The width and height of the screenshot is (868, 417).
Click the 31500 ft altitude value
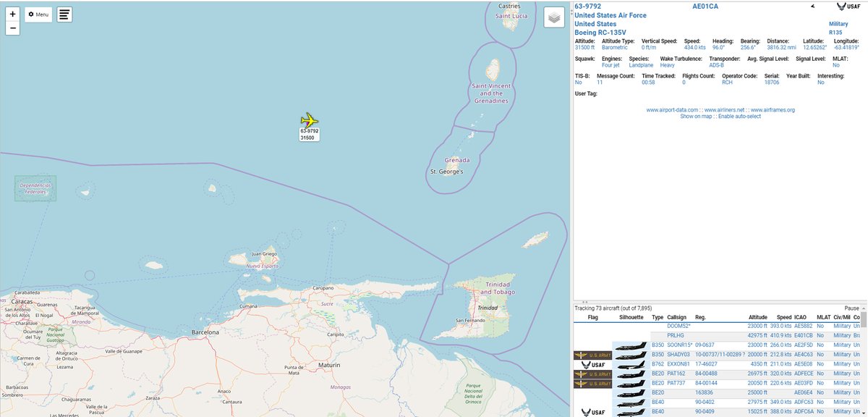click(584, 48)
